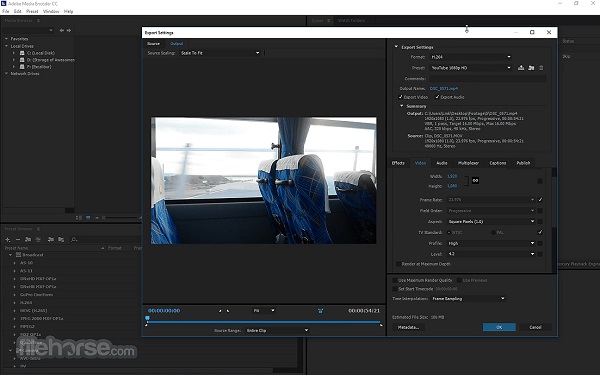600x375 pixels.
Task: Open the Profile dropdown showing High
Action: [491, 243]
